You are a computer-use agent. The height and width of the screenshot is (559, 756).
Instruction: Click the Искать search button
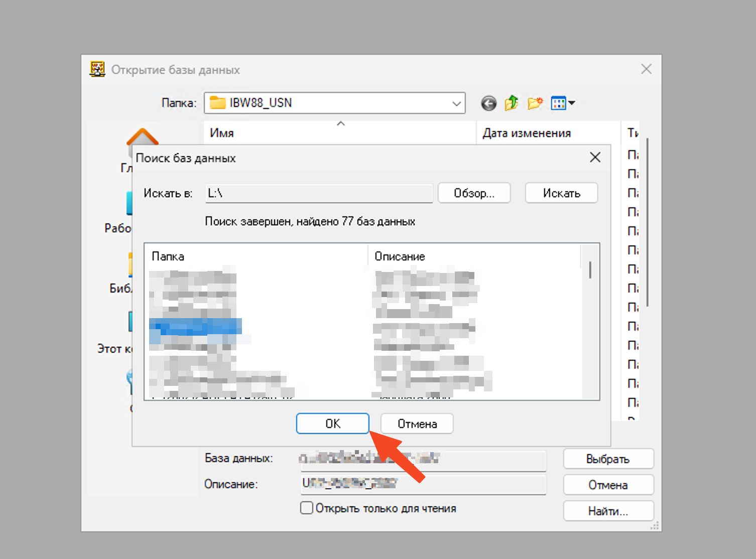(x=561, y=193)
